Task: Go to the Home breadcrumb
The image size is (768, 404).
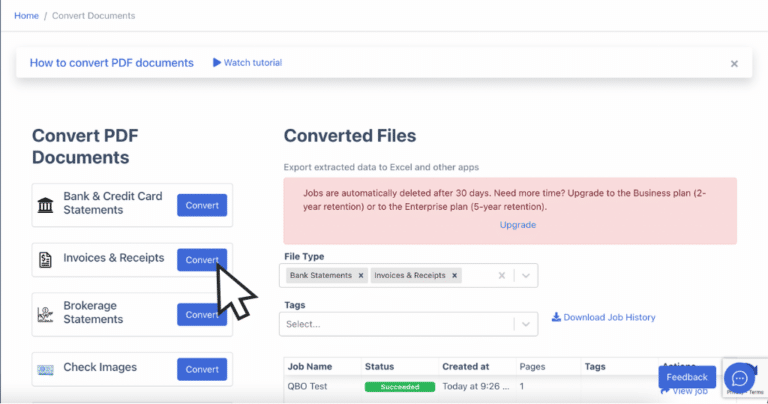Action: tap(26, 16)
